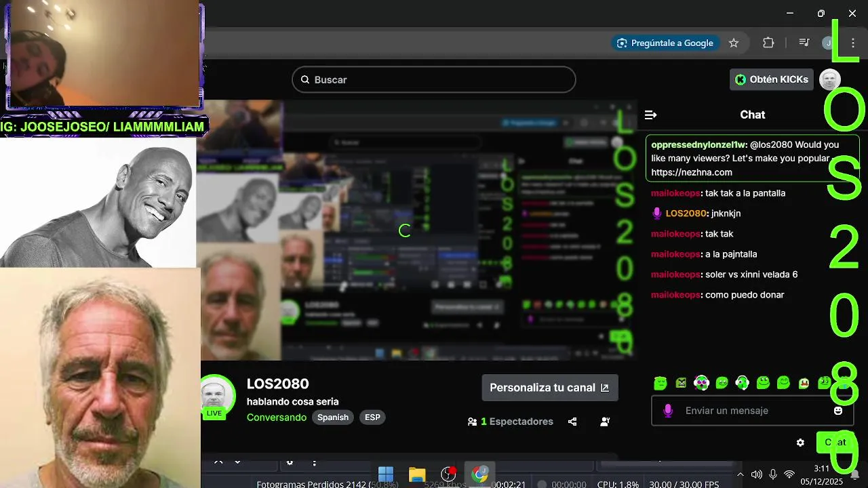Click the Chat panel header title
The height and width of the screenshot is (488, 868).
(753, 115)
